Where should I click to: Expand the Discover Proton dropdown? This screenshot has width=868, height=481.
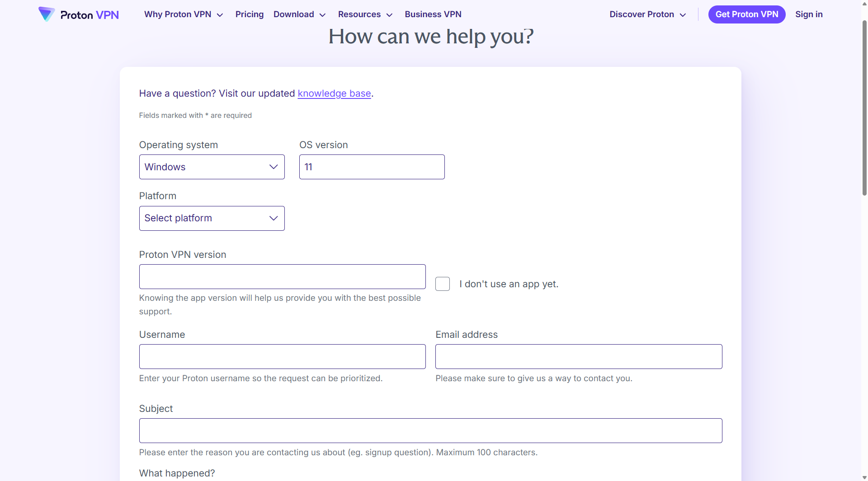[647, 14]
